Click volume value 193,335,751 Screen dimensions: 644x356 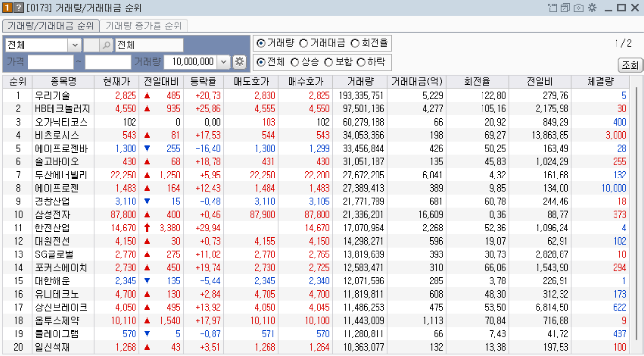coord(361,96)
